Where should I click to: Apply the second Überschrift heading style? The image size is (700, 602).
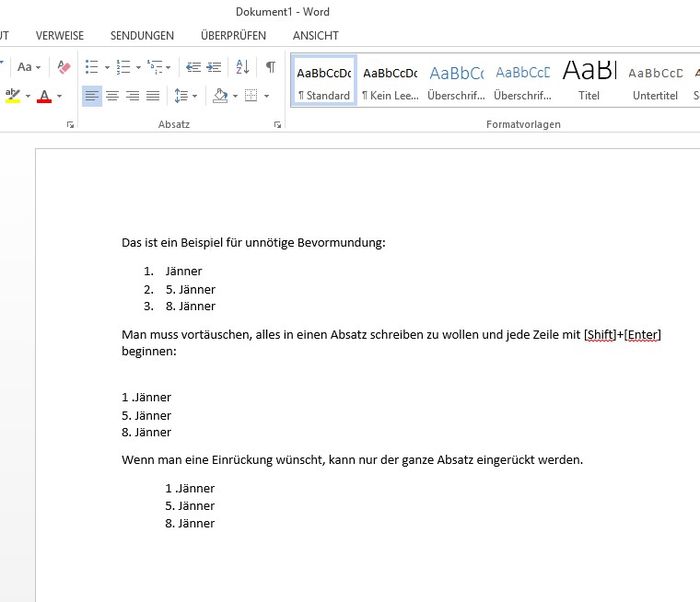pyautogui.click(x=523, y=81)
